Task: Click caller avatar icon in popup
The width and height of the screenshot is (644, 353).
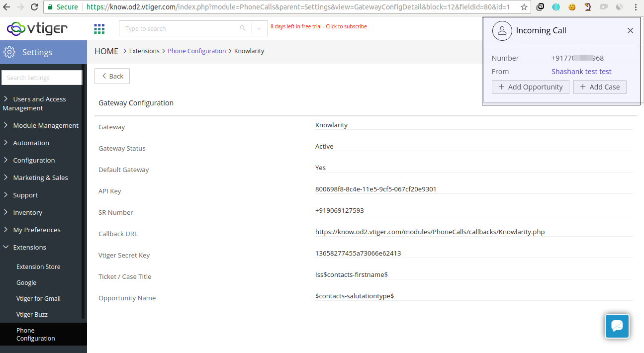Action: [x=502, y=30]
